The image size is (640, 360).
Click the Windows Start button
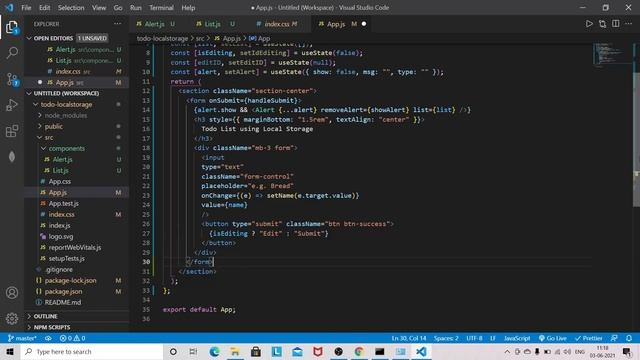(x=10, y=351)
